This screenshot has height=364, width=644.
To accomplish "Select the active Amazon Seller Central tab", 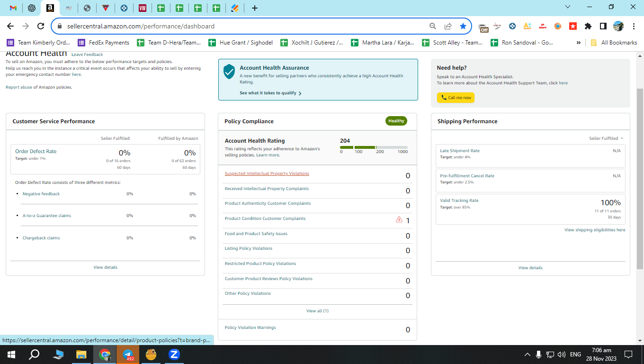I will point(50,8).
